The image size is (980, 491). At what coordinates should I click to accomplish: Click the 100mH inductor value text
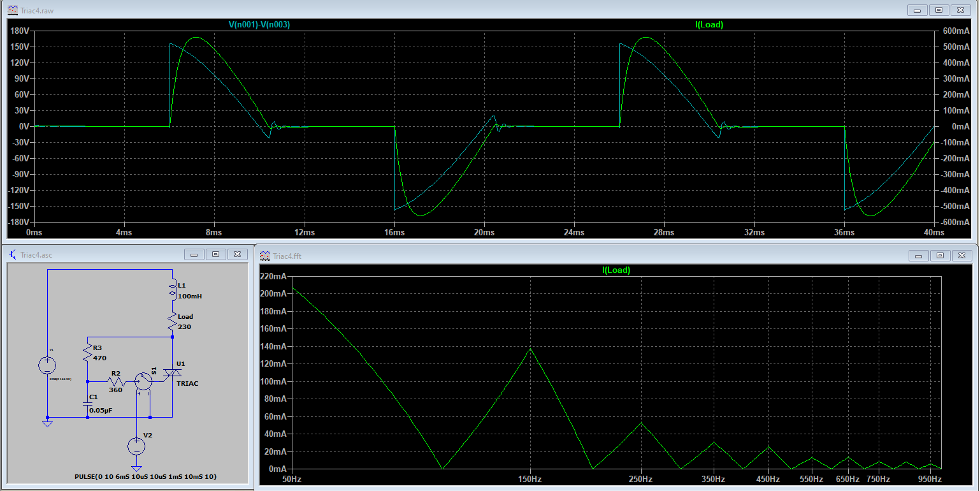coord(191,297)
